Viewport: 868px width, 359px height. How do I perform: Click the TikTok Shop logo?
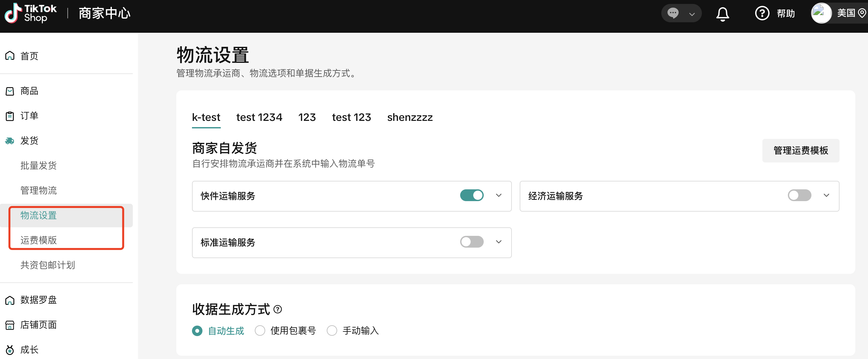coord(30,13)
